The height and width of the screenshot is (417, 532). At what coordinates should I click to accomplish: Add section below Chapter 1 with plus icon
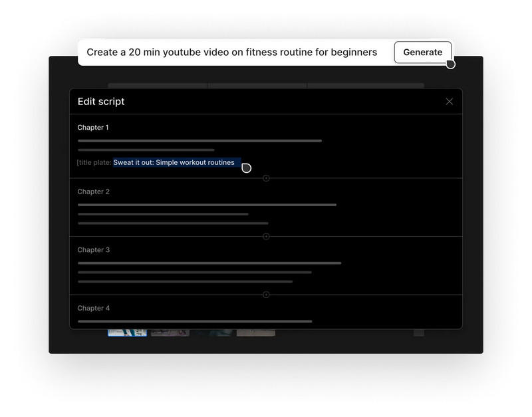[x=266, y=178]
